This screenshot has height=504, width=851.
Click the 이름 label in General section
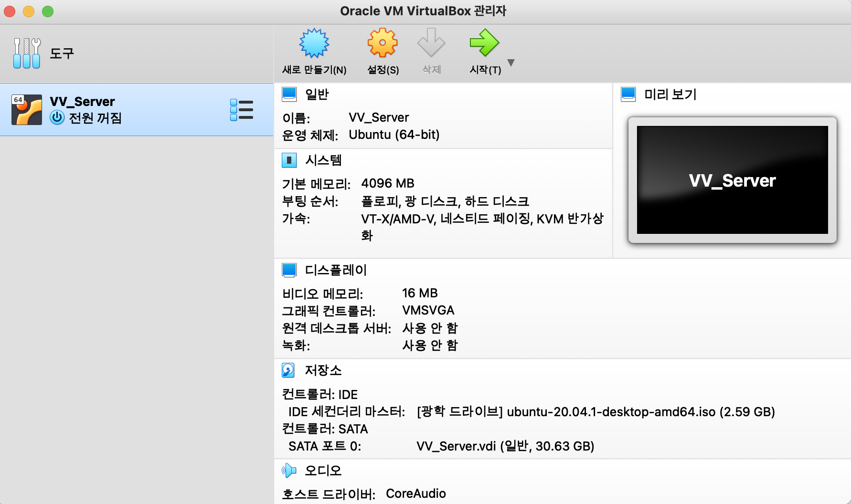[296, 118]
